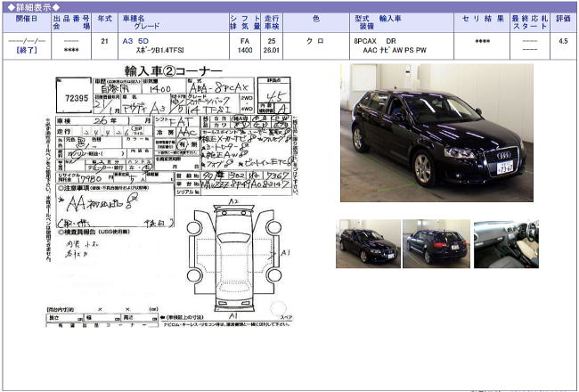Screen dimensions: 579x392
Task: Open the main front-quarter car photo
Action: coord(436,133)
